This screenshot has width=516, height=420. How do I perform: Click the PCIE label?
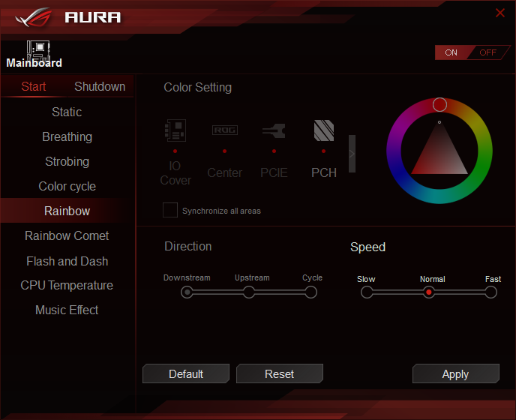tap(274, 172)
